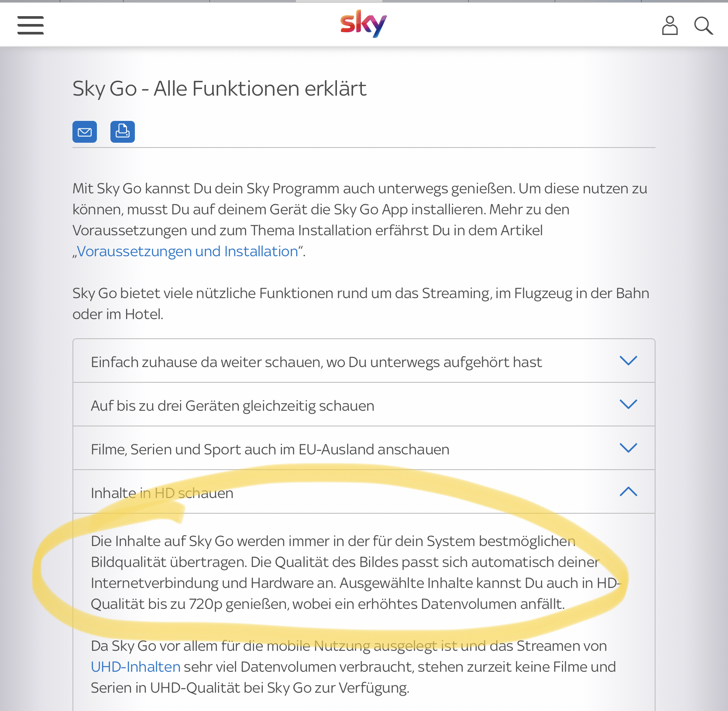Click the intro paragraph starting 'Mit Sky Go'
Screen dimensions: 728x711
click(x=360, y=220)
